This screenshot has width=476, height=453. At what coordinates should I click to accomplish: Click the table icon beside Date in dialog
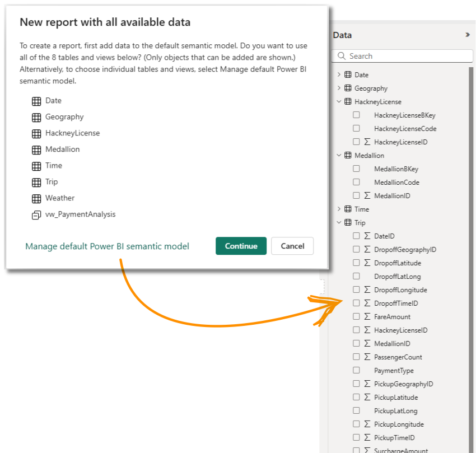click(x=36, y=101)
